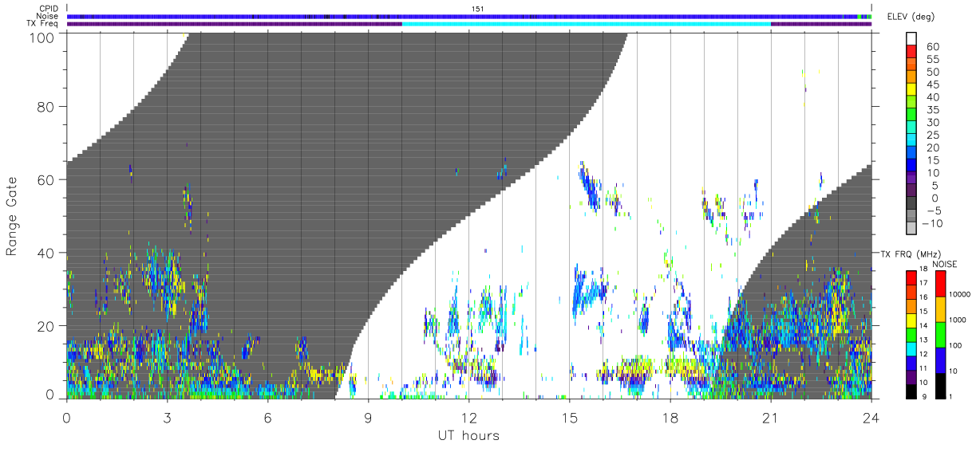
Task: Click the "CPID" row label
Action: tap(49, 9)
